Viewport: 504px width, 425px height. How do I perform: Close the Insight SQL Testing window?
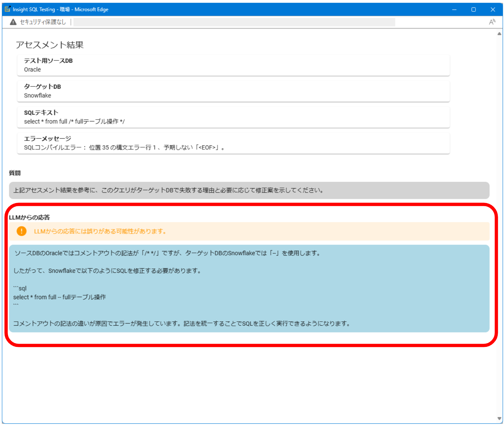pos(493,9)
